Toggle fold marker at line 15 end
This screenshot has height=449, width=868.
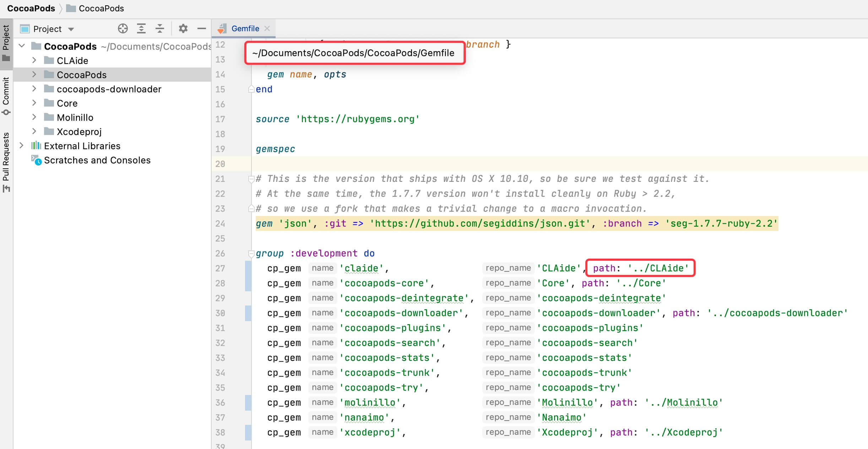pyautogui.click(x=251, y=89)
